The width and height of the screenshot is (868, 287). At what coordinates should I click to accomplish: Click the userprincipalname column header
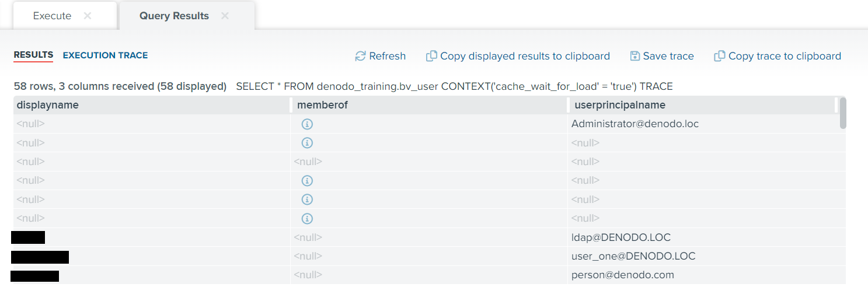point(703,105)
